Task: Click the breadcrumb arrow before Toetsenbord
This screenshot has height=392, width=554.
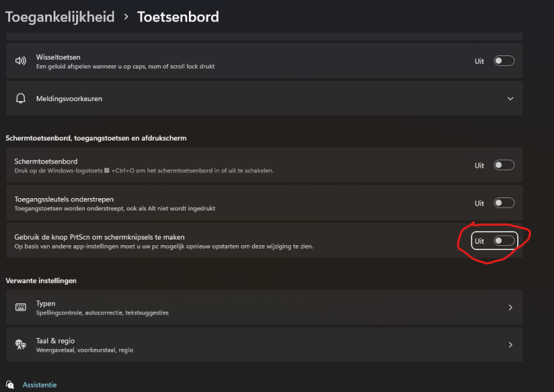Action: [x=126, y=17]
